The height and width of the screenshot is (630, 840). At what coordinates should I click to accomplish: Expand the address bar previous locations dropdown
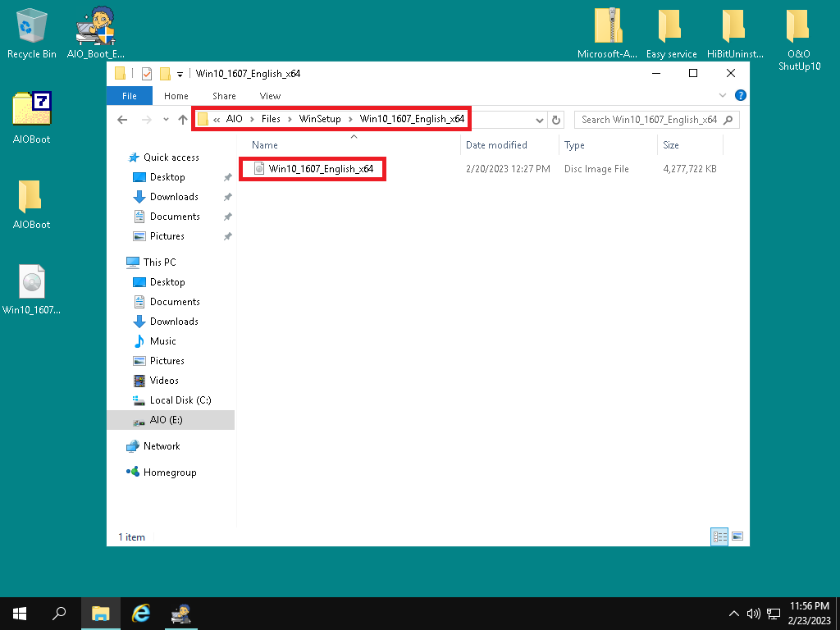pos(539,120)
